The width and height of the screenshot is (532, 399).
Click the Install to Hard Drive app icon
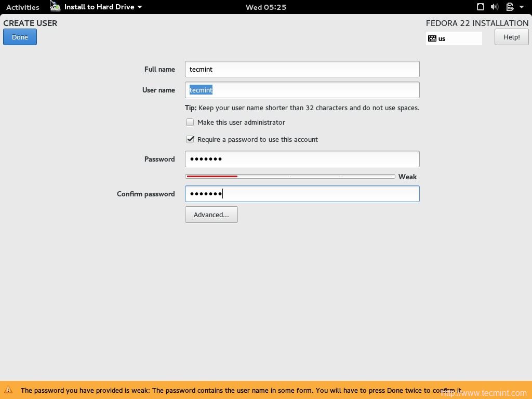55,7
